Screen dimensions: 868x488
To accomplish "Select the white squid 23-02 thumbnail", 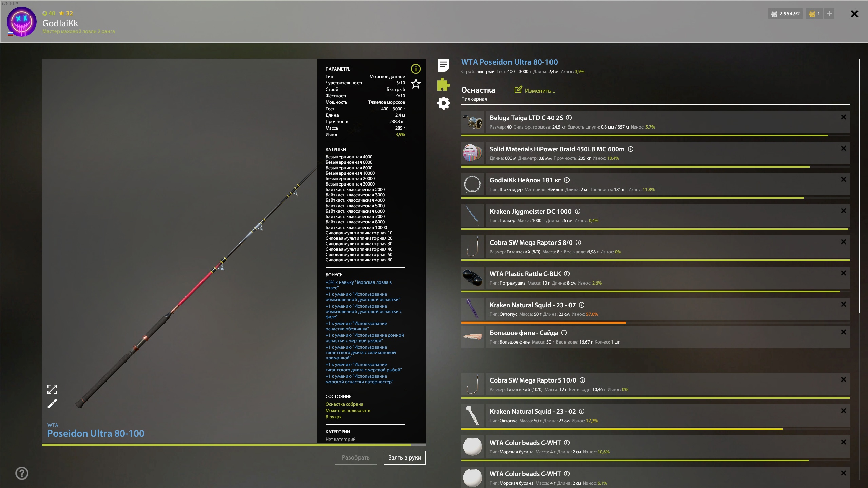I will (x=472, y=415).
